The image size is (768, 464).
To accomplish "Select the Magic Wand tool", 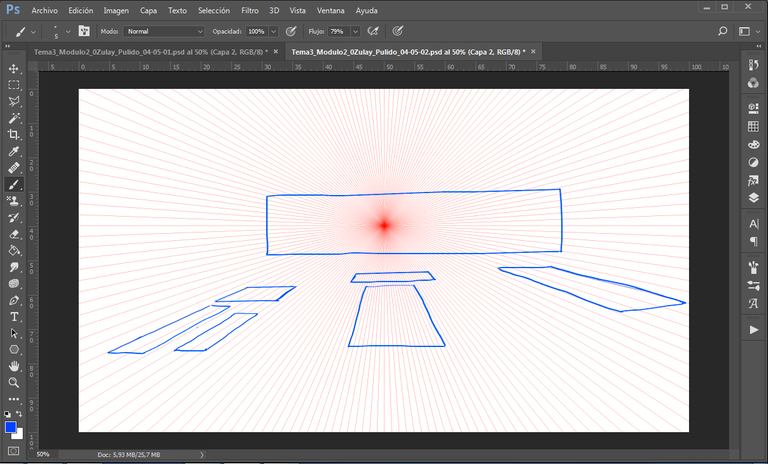I will point(13,118).
